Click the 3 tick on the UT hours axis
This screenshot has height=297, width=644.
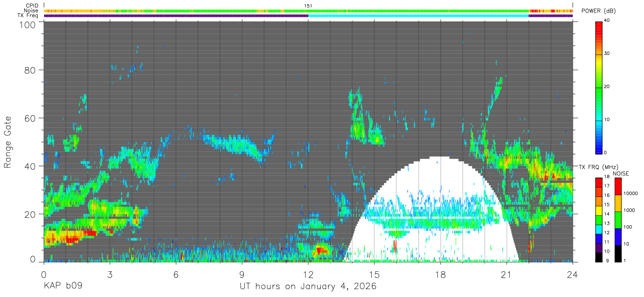[110, 274]
